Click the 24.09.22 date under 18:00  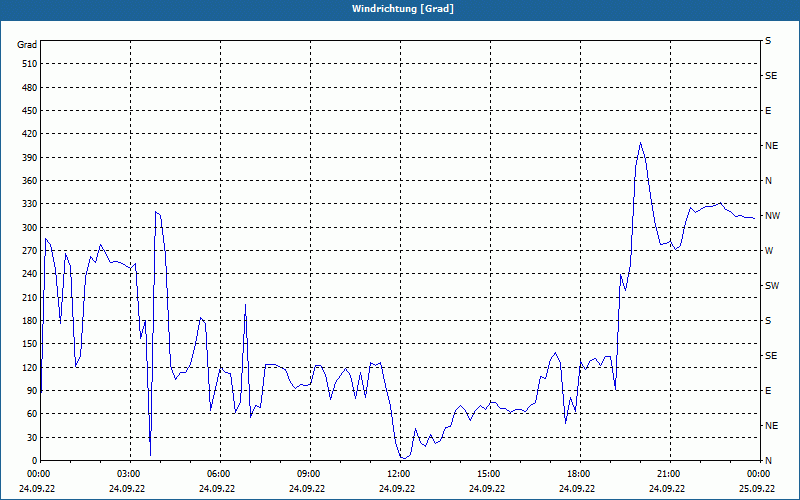point(577,488)
